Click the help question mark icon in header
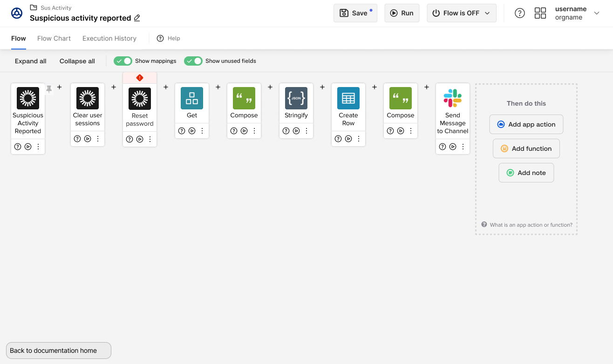 (x=520, y=13)
